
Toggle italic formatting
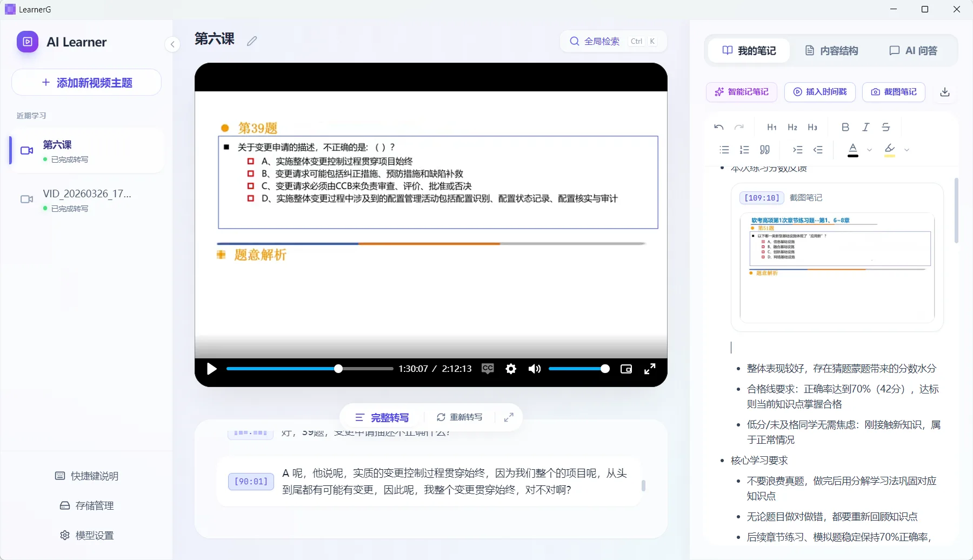pyautogui.click(x=865, y=127)
